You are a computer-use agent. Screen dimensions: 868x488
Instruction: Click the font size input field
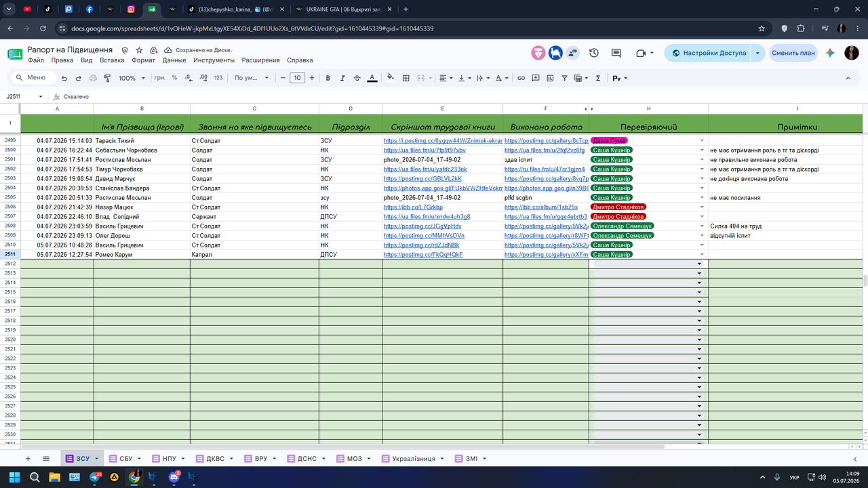[x=297, y=78]
